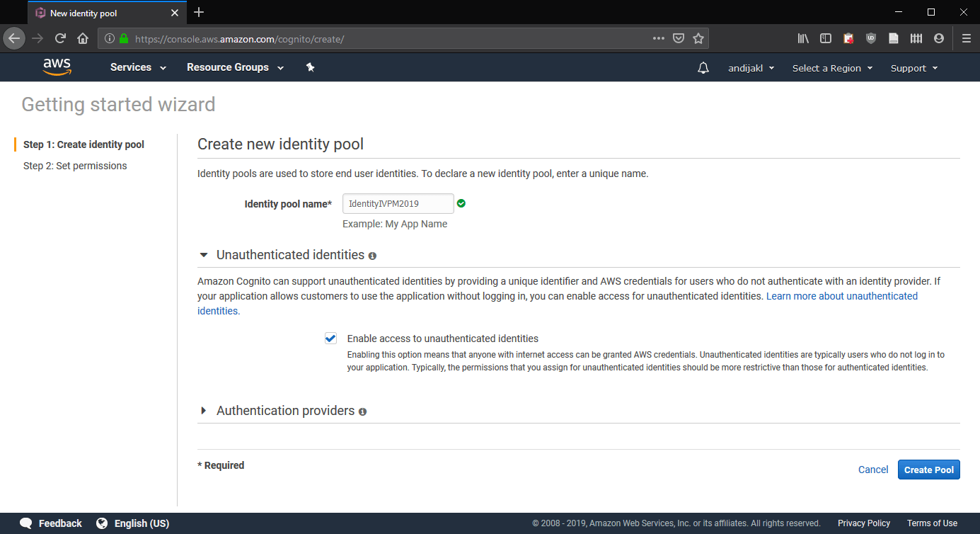980x534 pixels.
Task: Open the Services dropdown menu
Action: point(139,67)
